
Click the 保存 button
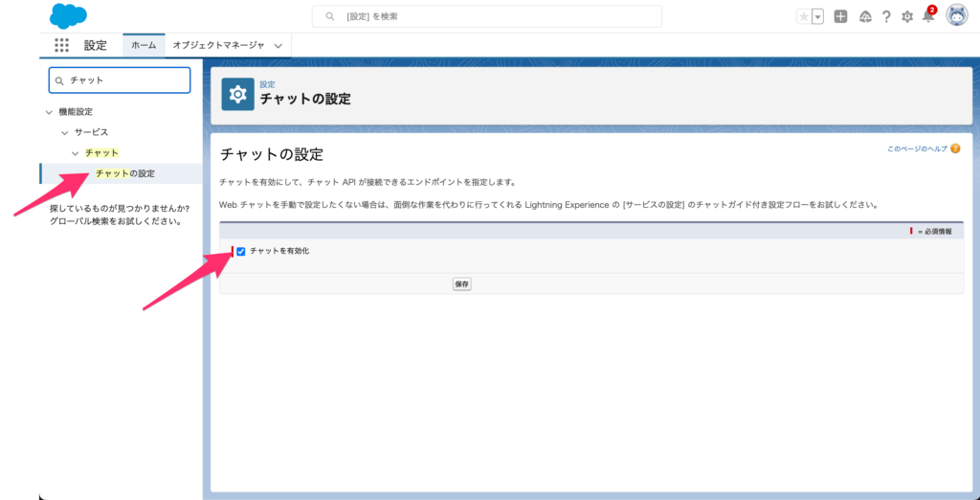[x=462, y=284]
